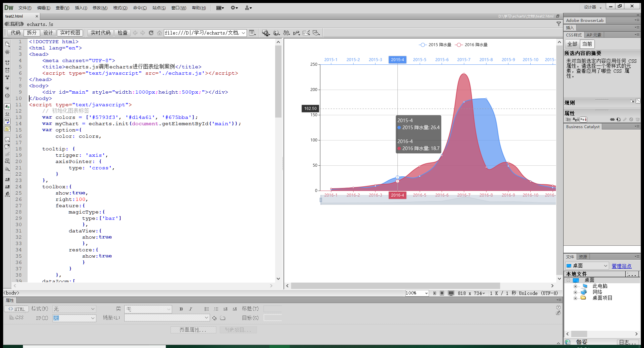Click show list view A-Z icon

[x=576, y=119]
